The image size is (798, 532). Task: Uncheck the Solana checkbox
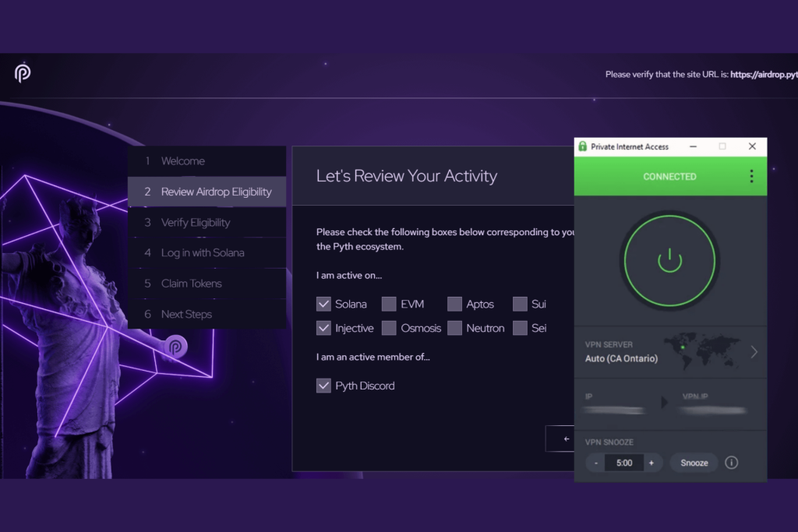[x=323, y=304]
